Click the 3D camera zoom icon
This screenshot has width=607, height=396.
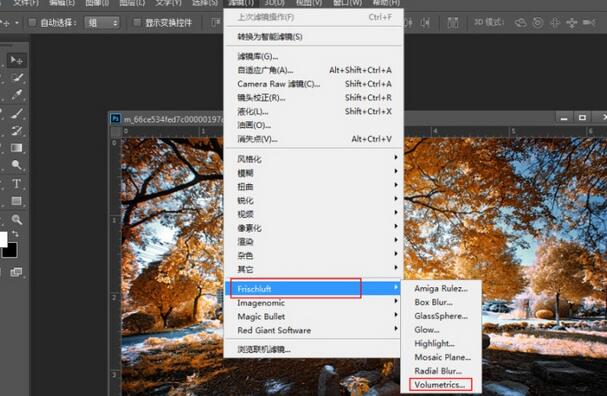[589, 22]
